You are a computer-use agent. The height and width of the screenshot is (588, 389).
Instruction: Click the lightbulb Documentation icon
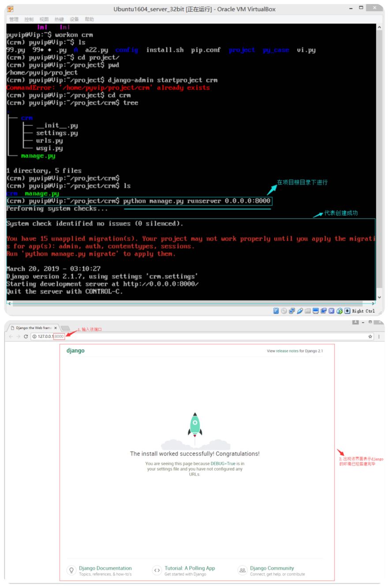[71, 570]
